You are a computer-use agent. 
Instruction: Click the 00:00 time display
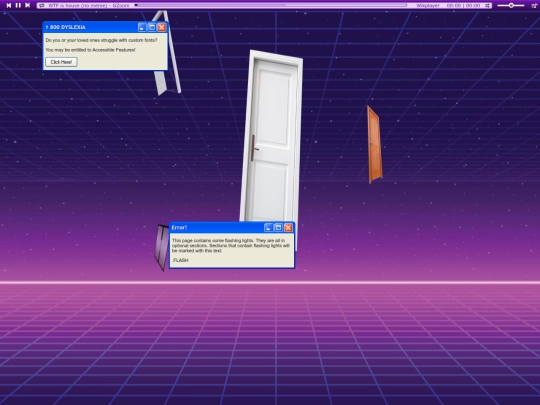point(463,6)
